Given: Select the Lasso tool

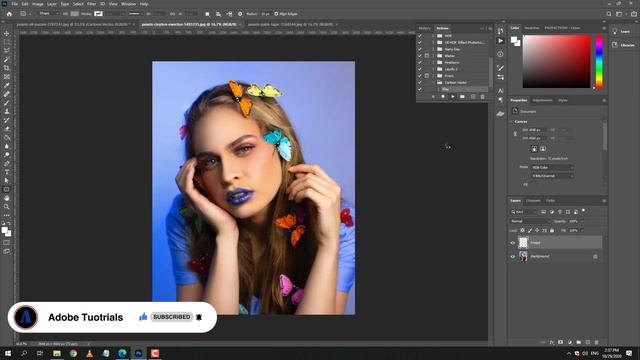Looking at the screenshot, I should 7,51.
